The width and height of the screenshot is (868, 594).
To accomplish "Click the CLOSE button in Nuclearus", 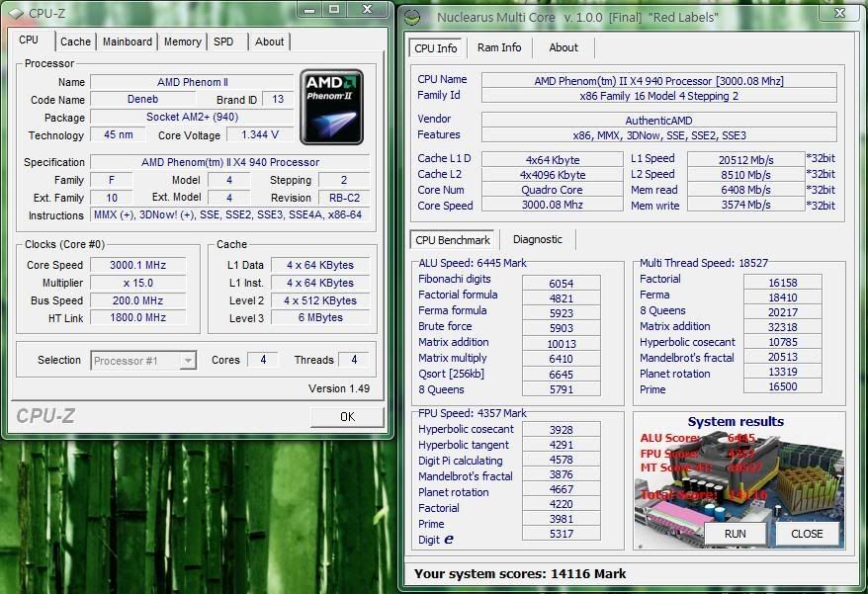I will (x=807, y=534).
